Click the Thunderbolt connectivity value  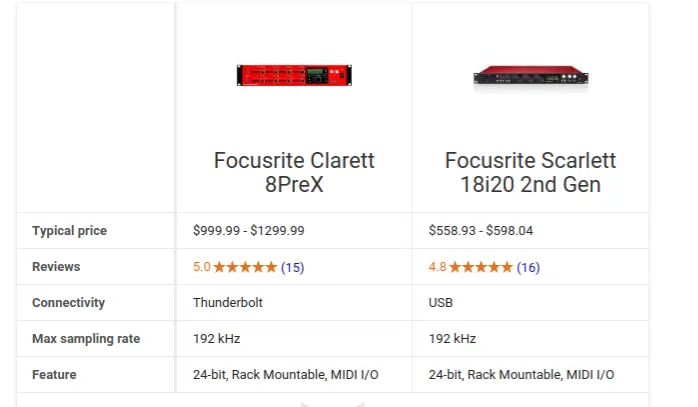pos(228,303)
